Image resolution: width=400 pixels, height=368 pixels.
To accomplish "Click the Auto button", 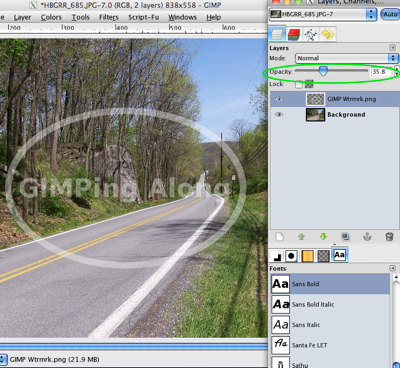I will [390, 14].
